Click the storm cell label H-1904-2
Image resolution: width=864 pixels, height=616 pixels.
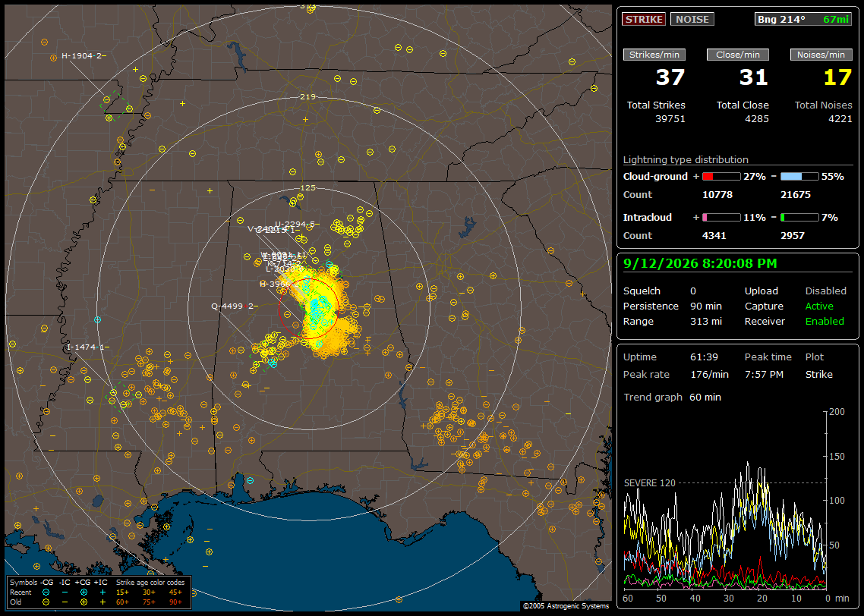coord(81,55)
